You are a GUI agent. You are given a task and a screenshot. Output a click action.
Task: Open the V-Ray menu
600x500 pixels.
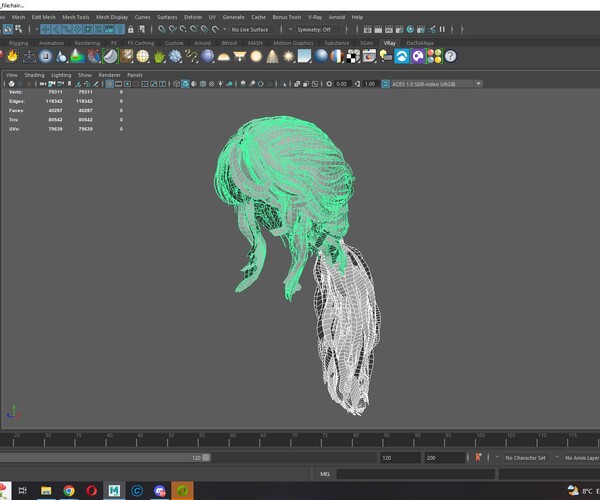pyautogui.click(x=315, y=17)
